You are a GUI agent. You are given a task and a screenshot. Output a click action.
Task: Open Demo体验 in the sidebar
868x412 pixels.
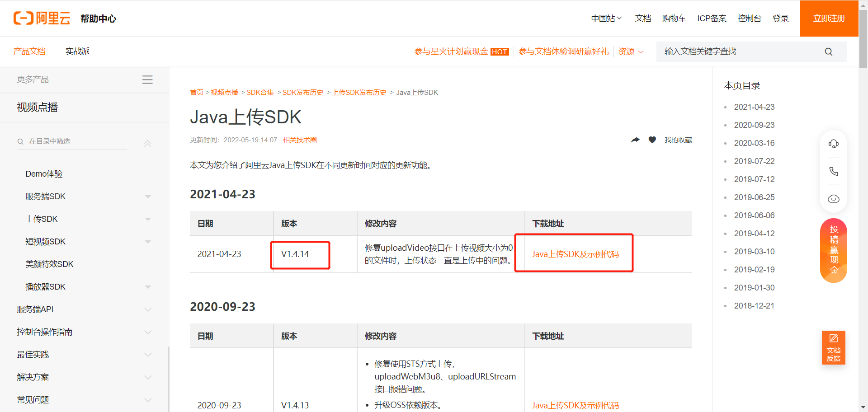point(44,174)
